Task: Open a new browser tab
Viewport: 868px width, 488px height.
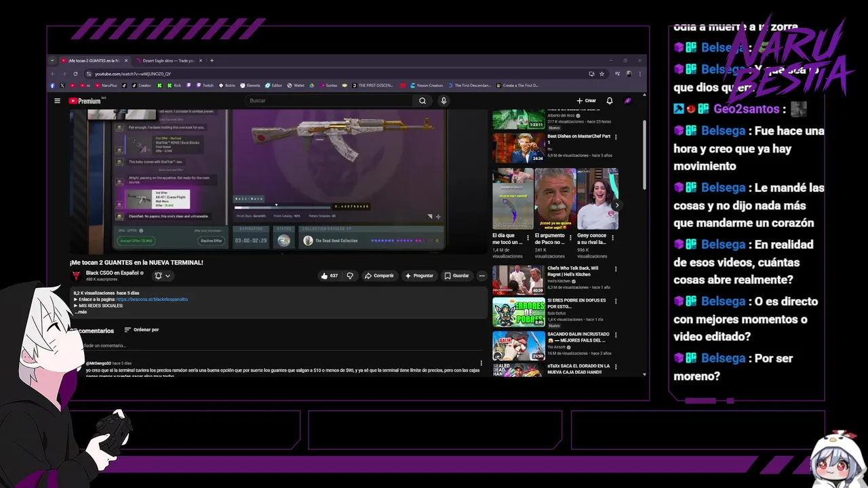Action: point(212,60)
